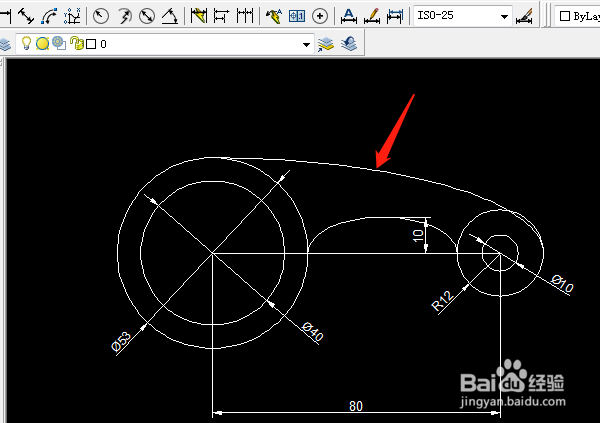The image size is (600, 423).
Task: Select the Angular dimension tool
Action: 170,16
